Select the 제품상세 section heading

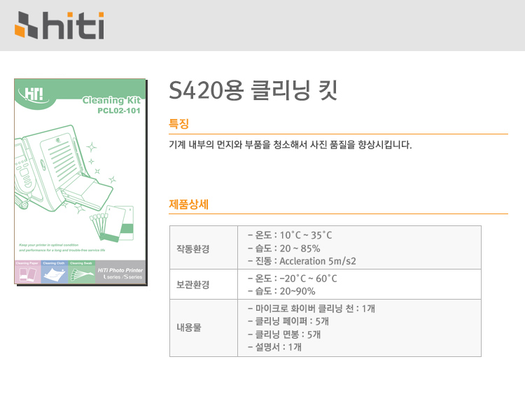pyautogui.click(x=188, y=204)
